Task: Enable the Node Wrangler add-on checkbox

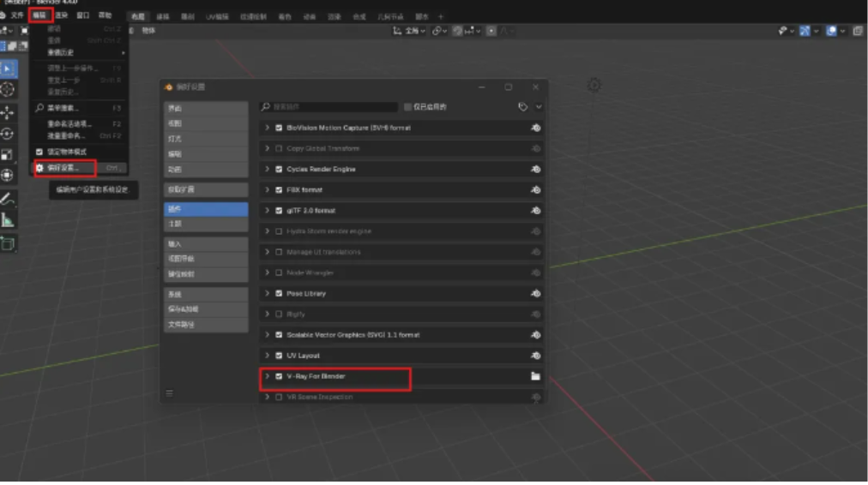Action: pos(279,272)
